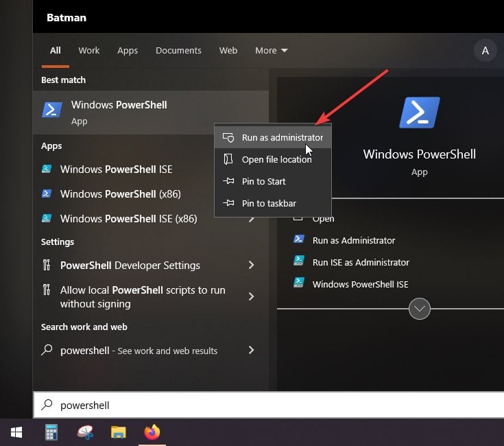Click the large Windows PowerShell preview icon
The height and width of the screenshot is (446, 504).
[420, 113]
